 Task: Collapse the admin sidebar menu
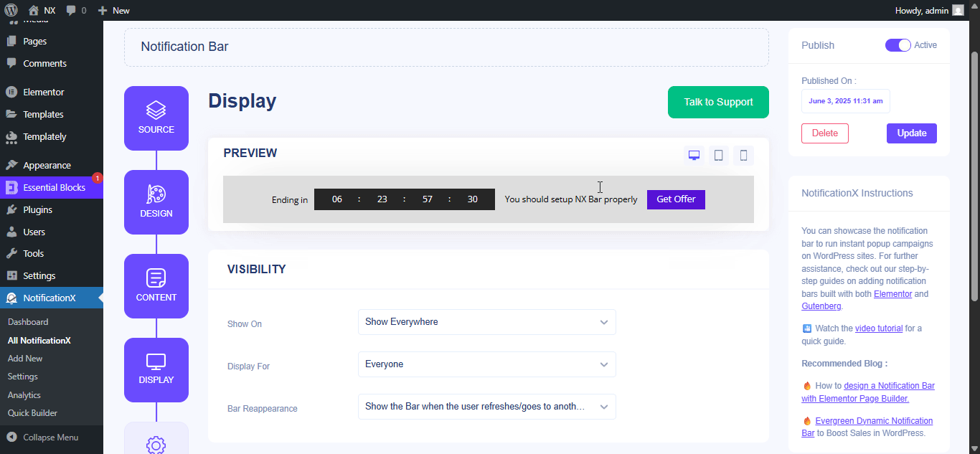[x=43, y=437]
